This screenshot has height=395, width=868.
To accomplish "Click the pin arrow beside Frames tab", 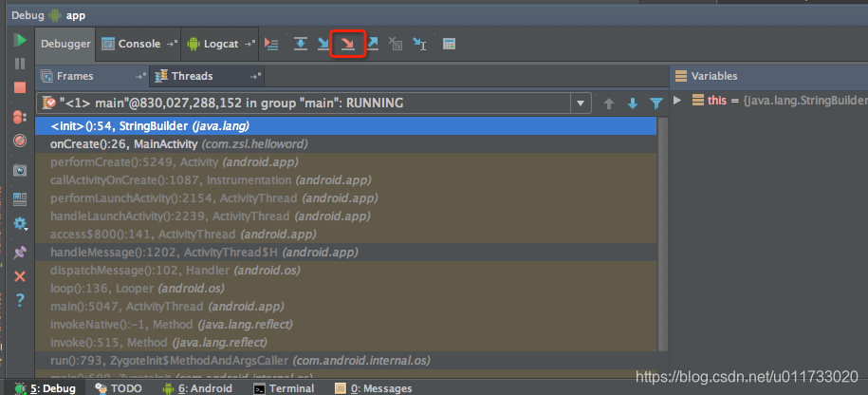I will pos(141,77).
